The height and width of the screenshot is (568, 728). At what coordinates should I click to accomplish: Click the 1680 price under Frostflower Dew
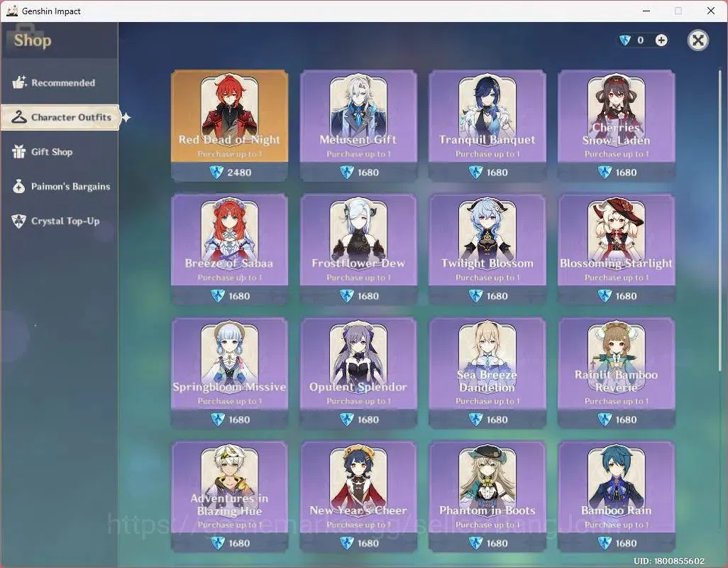coord(368,296)
